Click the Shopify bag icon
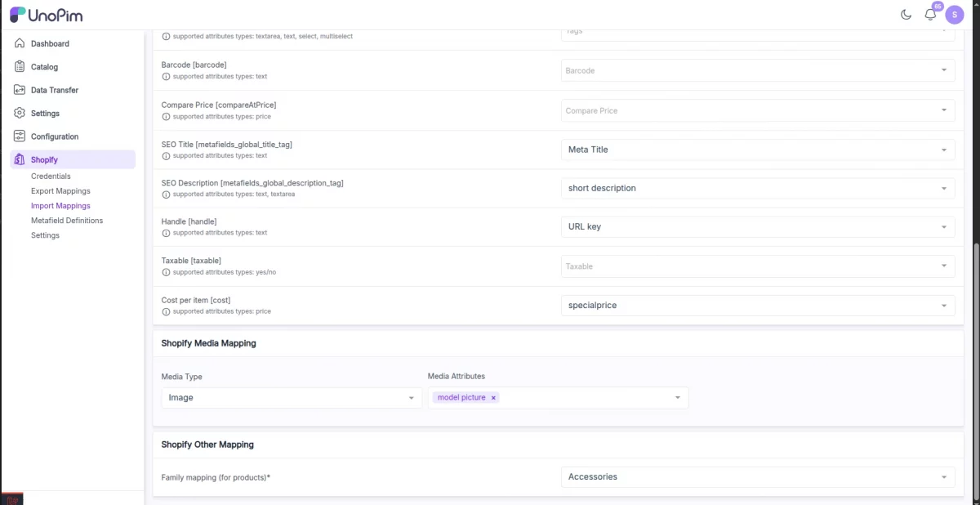 click(x=20, y=160)
